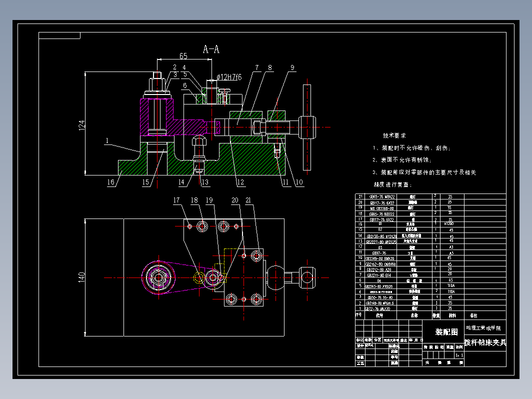Select the 65 horizontal dimension text
The image size is (532, 399).
click(183, 56)
